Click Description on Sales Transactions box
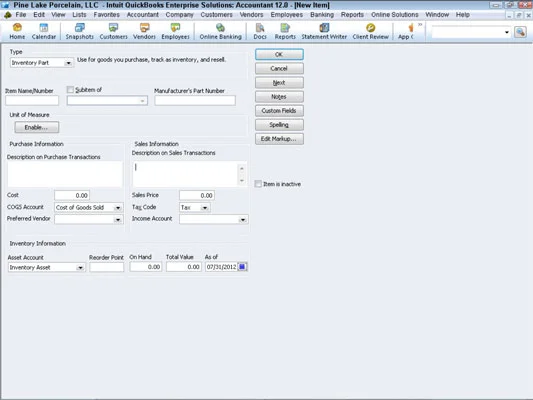This screenshot has width=533, height=400. click(189, 174)
